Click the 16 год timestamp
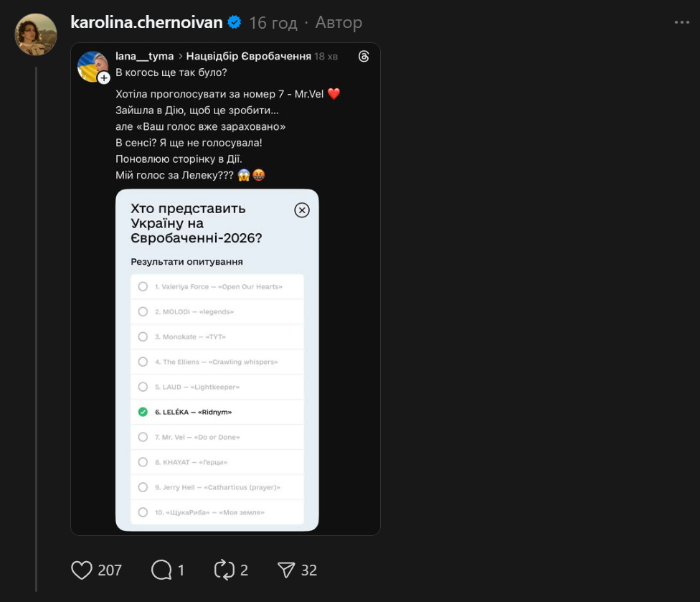 [x=273, y=23]
